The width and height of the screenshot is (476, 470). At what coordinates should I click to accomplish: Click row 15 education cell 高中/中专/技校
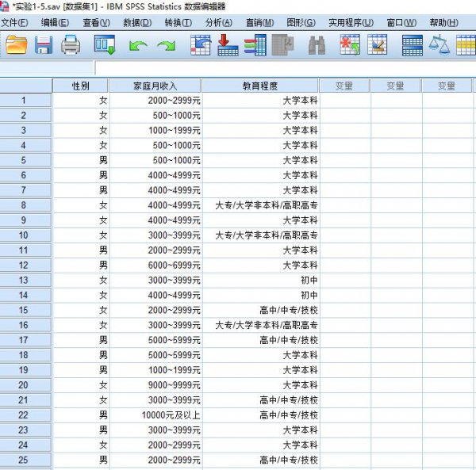pos(261,310)
